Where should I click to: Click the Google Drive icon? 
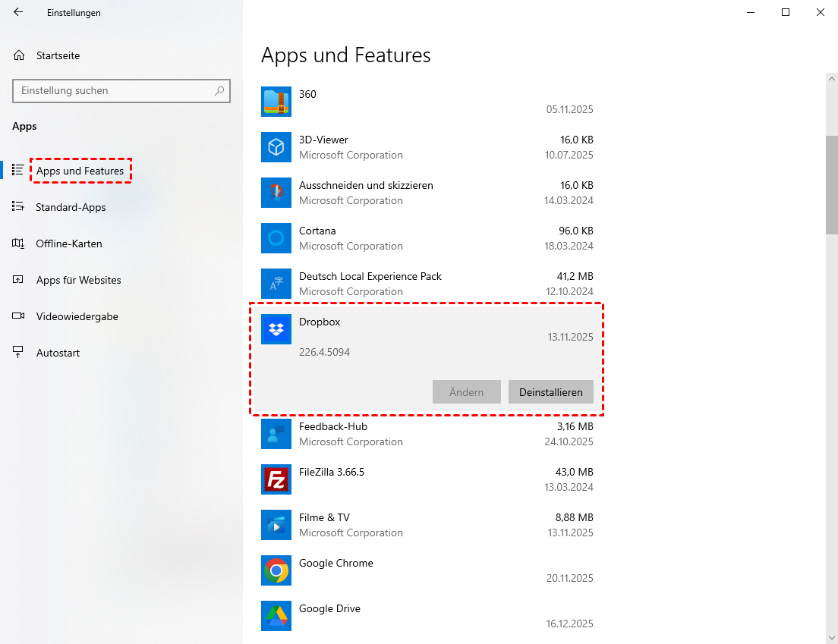[x=276, y=616]
